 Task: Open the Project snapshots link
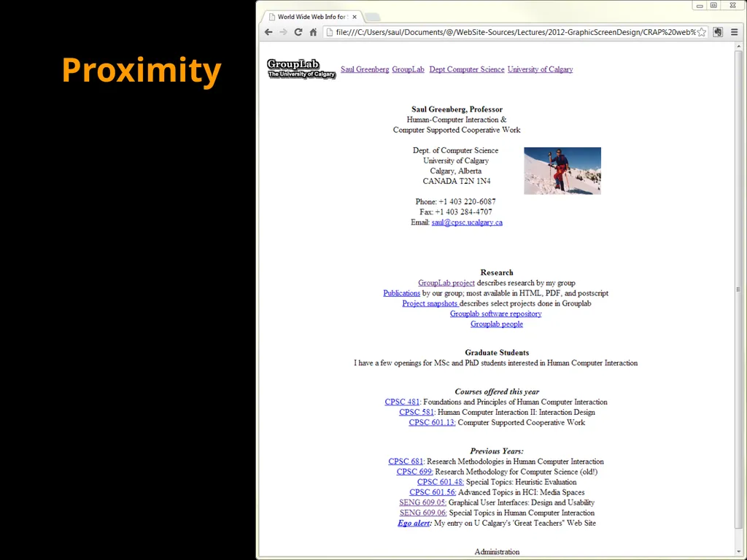[430, 303]
